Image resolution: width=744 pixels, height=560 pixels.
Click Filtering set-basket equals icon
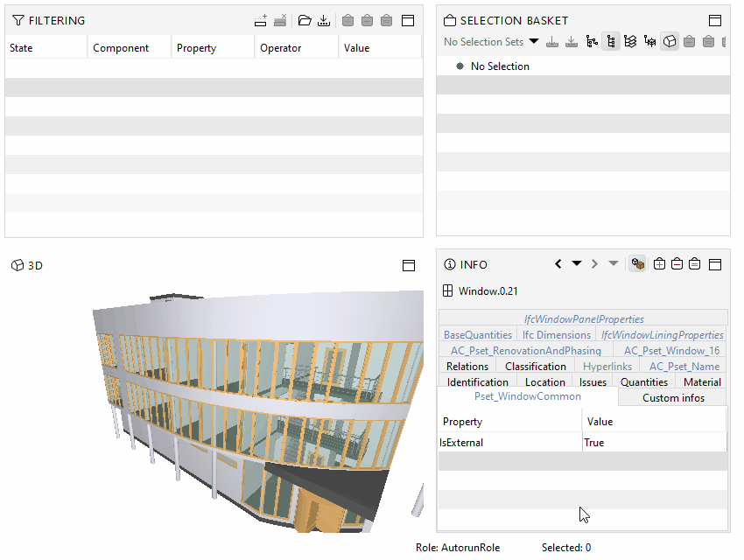coord(387,20)
